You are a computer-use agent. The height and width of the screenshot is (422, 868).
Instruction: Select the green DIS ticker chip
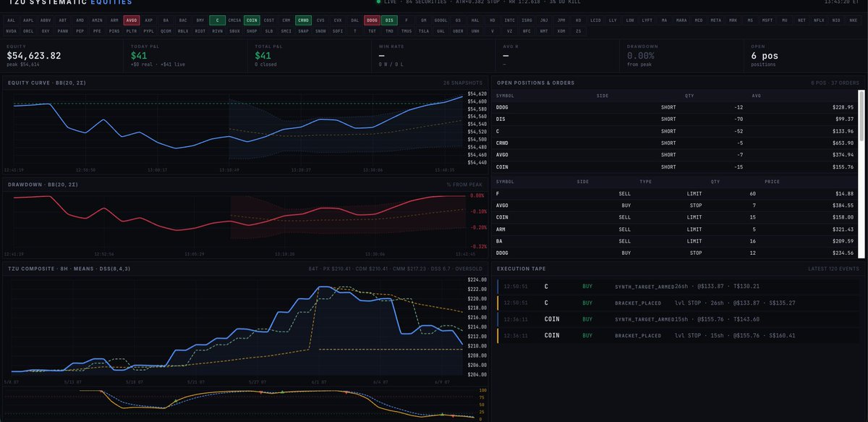pyautogui.click(x=389, y=20)
